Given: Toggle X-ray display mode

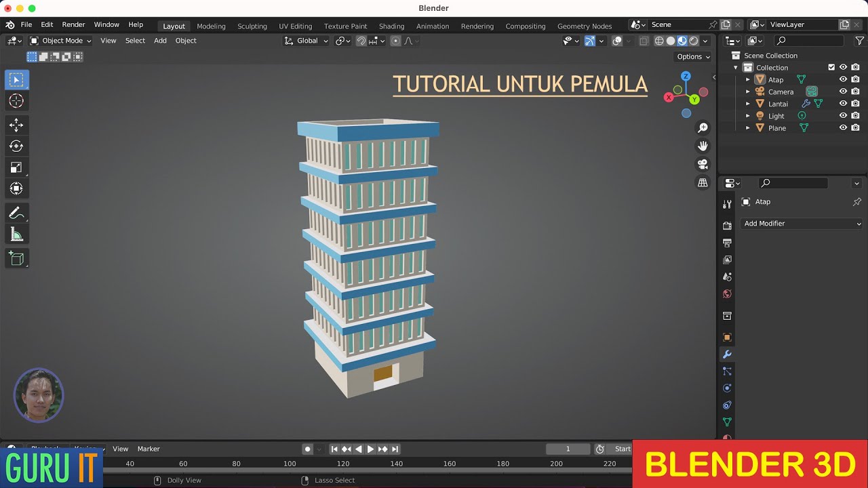Looking at the screenshot, I should click(x=644, y=41).
